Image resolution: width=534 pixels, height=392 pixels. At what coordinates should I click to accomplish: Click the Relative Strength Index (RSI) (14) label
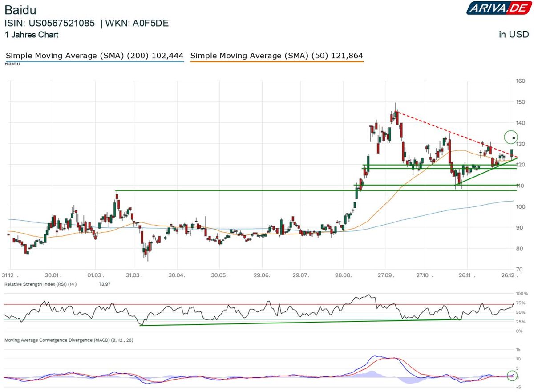[x=40, y=284]
